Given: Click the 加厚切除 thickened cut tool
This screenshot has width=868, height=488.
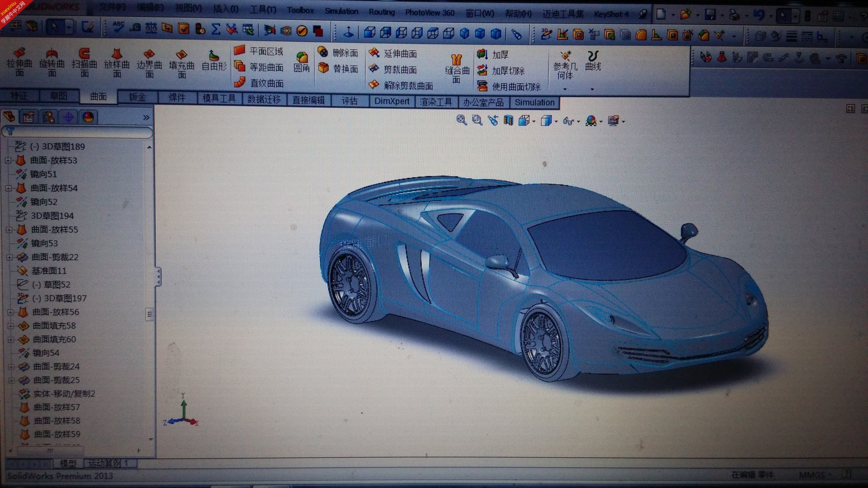Looking at the screenshot, I should coord(501,71).
